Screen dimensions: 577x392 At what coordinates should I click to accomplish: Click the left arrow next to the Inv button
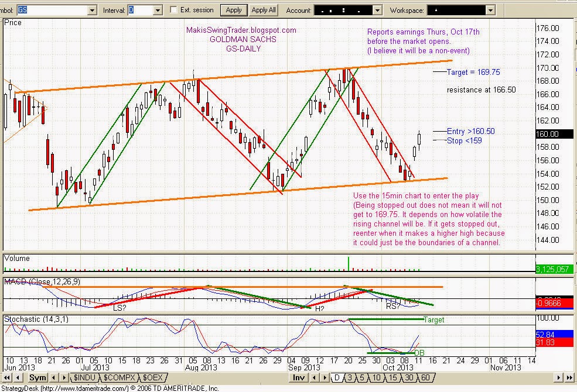point(314,378)
